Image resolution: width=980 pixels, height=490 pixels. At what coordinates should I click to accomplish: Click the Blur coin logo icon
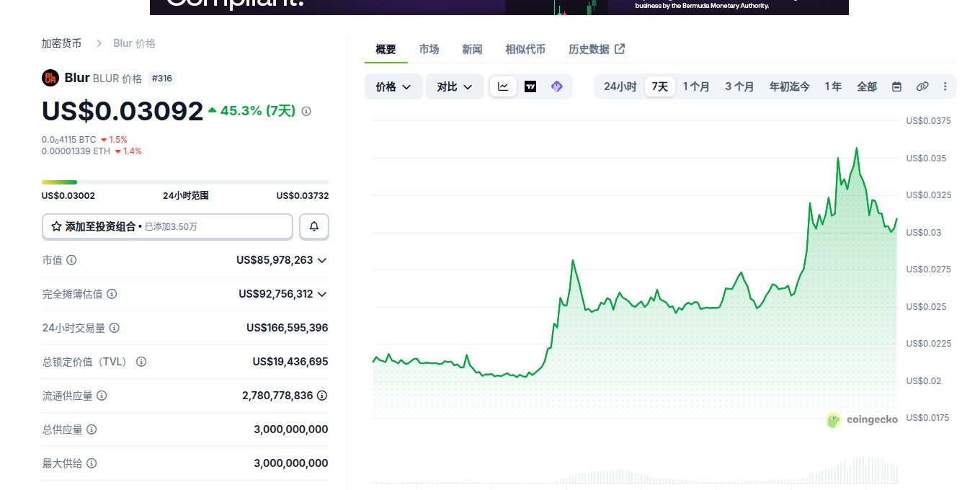click(x=50, y=78)
